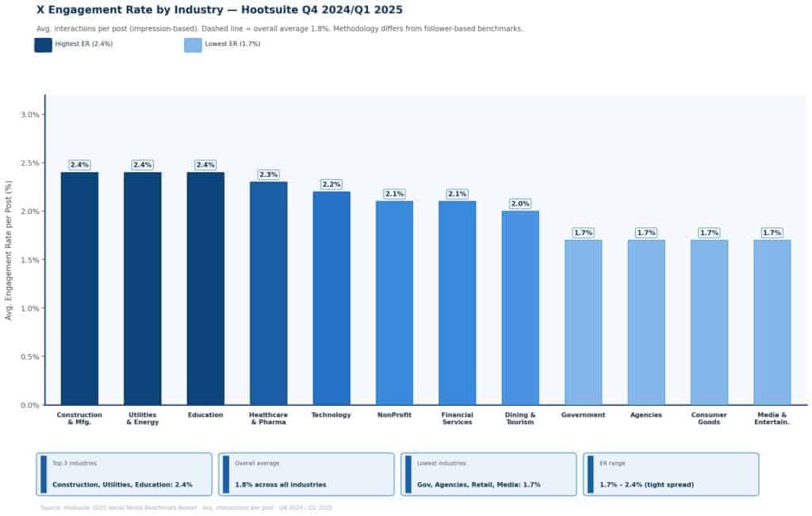The height and width of the screenshot is (516, 812).
Task: Select the Government bar
Action: [583, 323]
